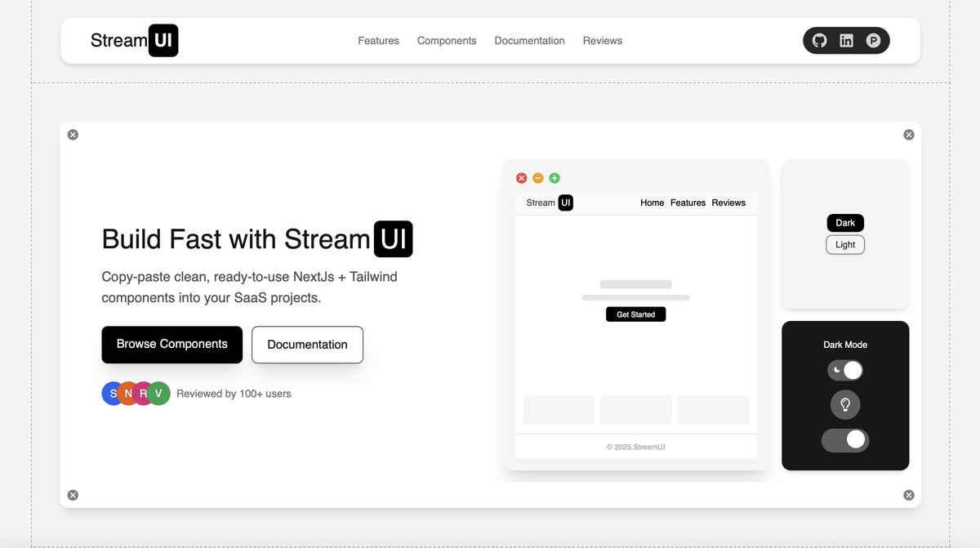980x548 pixels.
Task: Click the bottom-right X corner marker of the hero card
Action: tap(909, 495)
